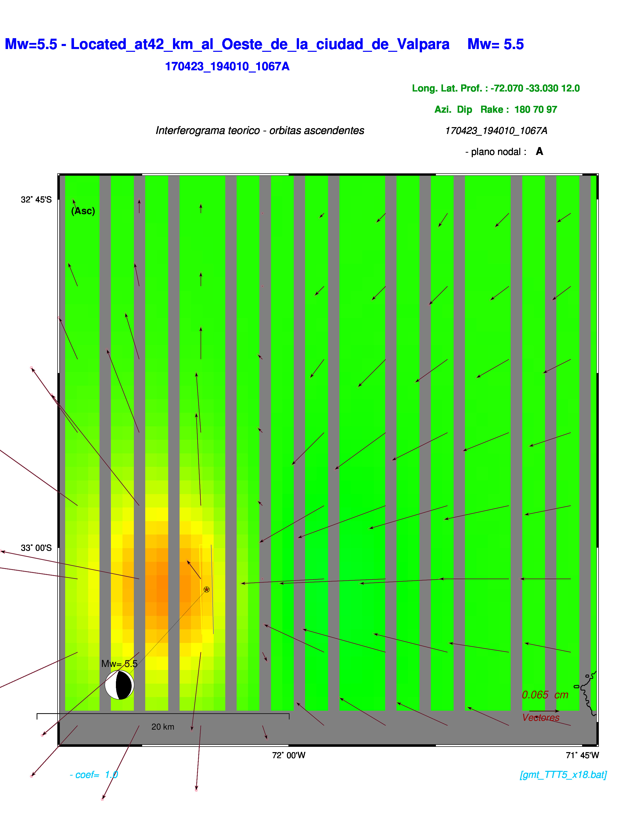Click the '[gmt_TTT5_x18.bat]' script label
The height and width of the screenshot is (834, 644).
point(563,774)
